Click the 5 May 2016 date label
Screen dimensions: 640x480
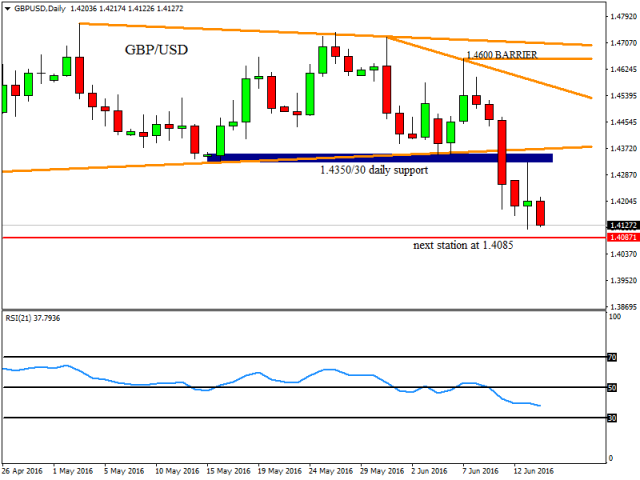[124, 471]
